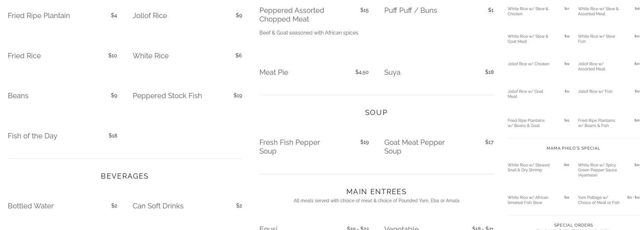644x230 pixels.
Task: Select Jollof Rice from the sides
Action: [x=150, y=16]
